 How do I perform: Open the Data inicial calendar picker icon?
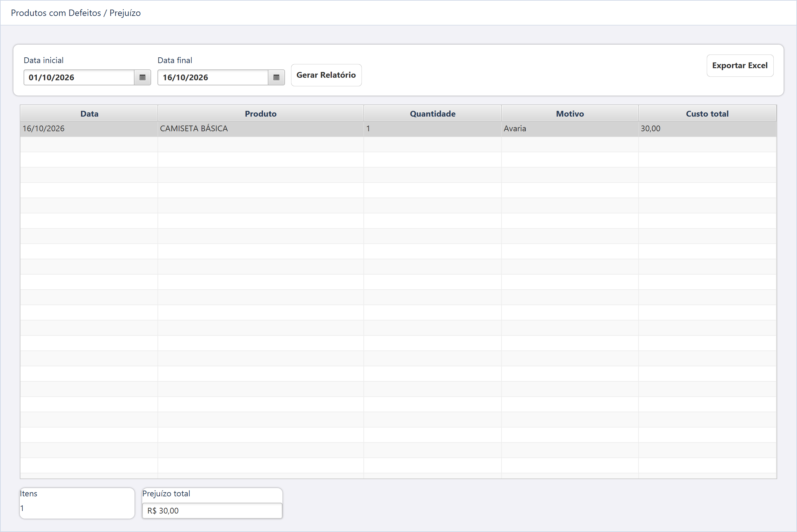142,77
